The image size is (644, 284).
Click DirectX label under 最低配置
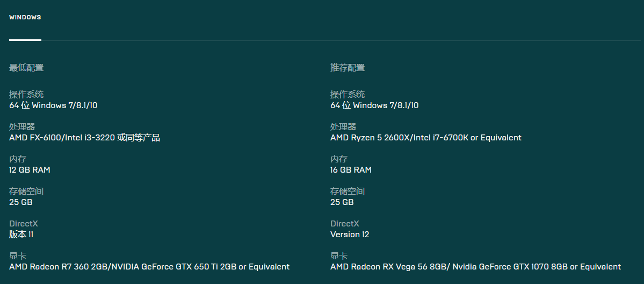(24, 224)
